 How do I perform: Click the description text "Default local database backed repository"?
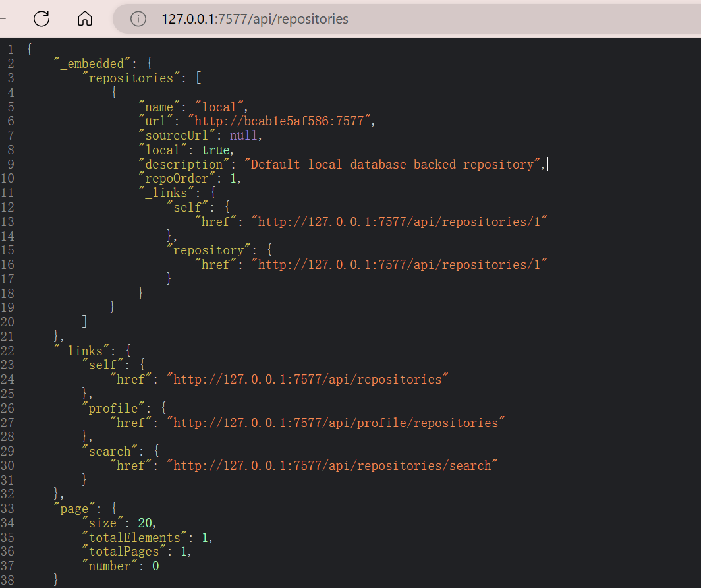[395, 165]
